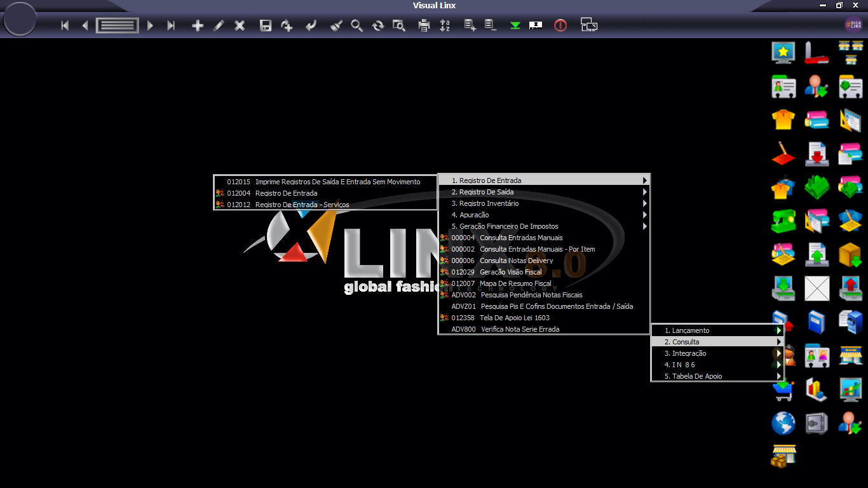Open ADV002 Pesquisa Pendência Notas Fiscais

point(544,295)
